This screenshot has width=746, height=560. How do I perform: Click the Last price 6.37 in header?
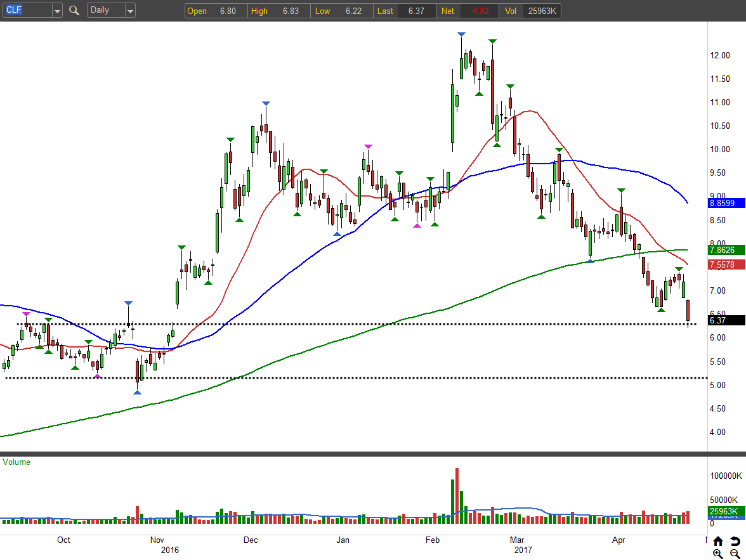416,11
